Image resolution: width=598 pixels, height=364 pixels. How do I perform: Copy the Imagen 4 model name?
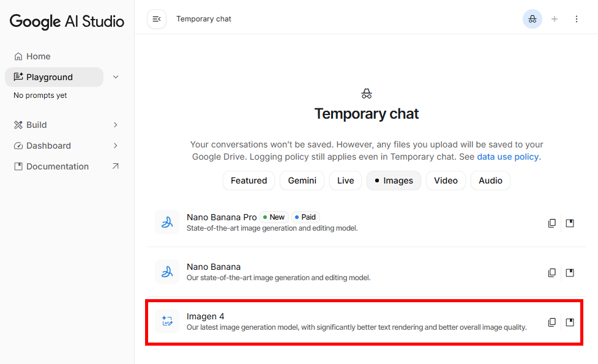coord(552,322)
